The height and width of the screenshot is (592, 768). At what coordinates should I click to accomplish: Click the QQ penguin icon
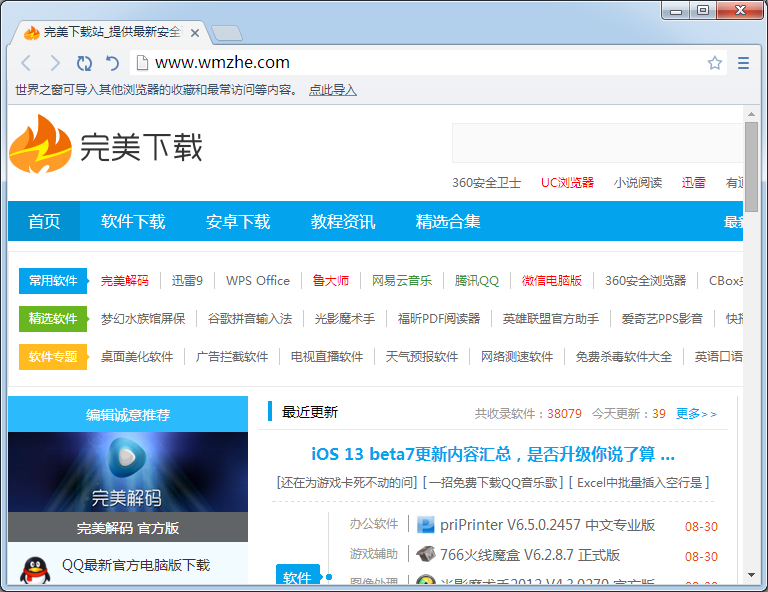click(35, 569)
